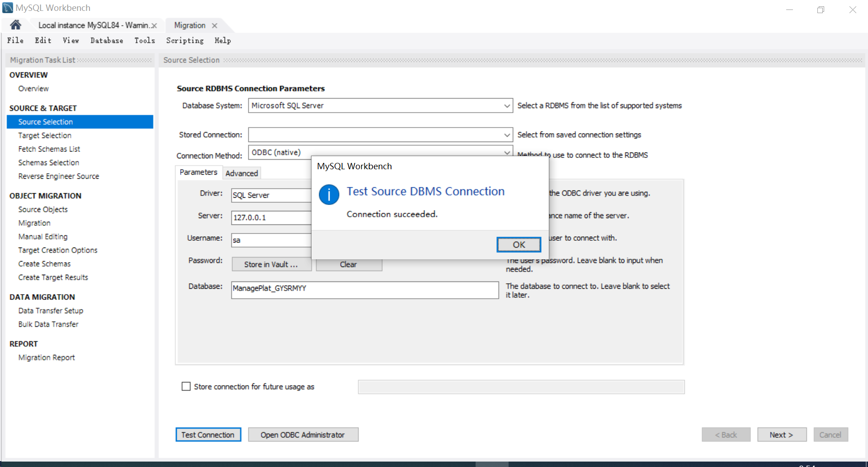The height and width of the screenshot is (467, 868).
Task: Click the blue information icon in the dialog
Action: [329, 195]
